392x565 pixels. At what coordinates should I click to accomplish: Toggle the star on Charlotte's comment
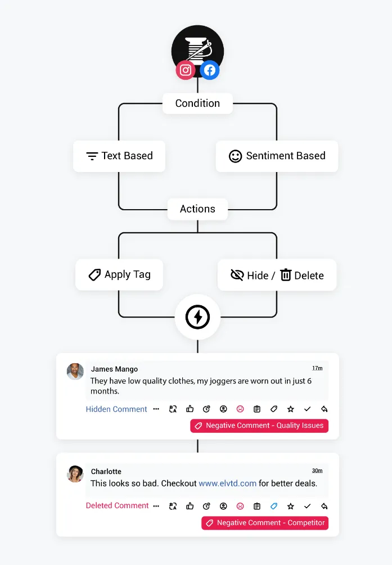291,506
